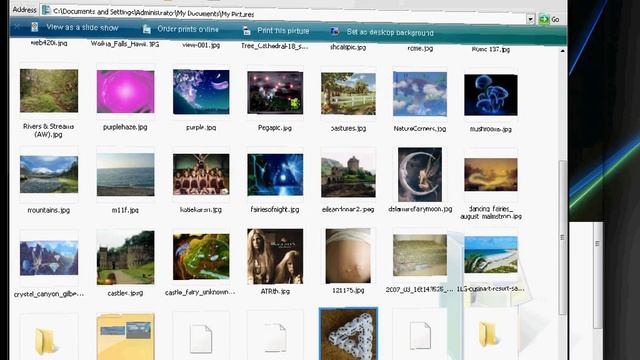Click the green Go arrow icon
The width and height of the screenshot is (640, 360).
click(544, 19)
